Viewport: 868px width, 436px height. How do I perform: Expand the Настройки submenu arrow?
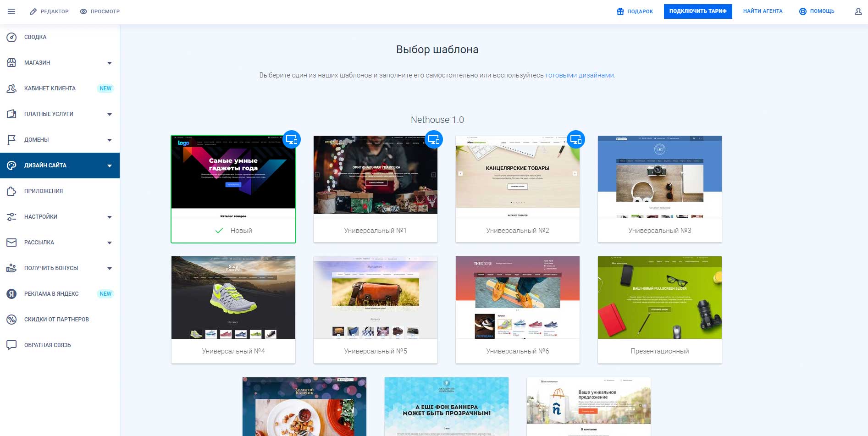coord(110,217)
